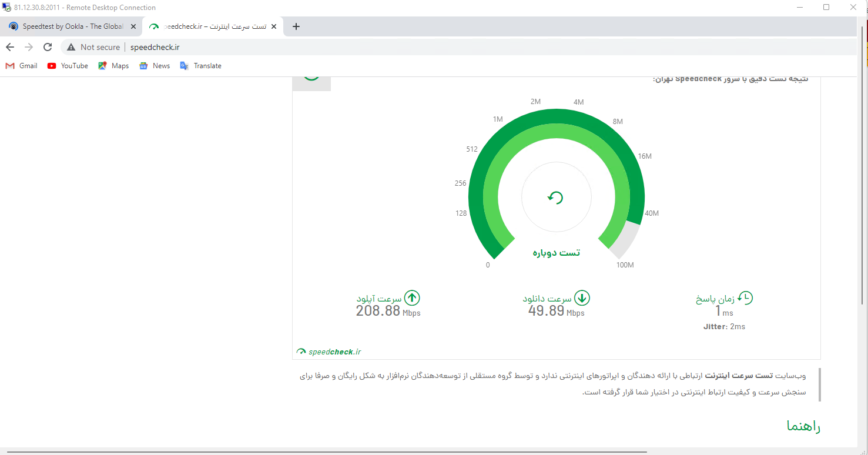The width and height of the screenshot is (868, 455).
Task: Close the Speedtest by Ookla tab
Action: [133, 26]
